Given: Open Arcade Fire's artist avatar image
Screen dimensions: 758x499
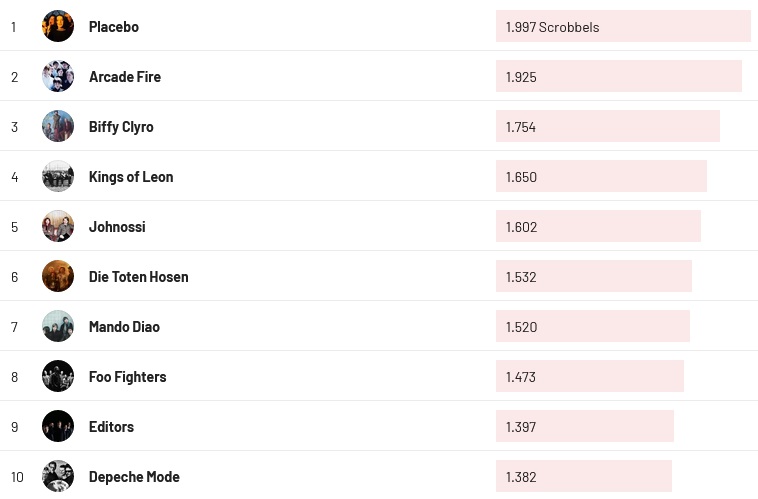Looking at the screenshot, I should tap(58, 76).
